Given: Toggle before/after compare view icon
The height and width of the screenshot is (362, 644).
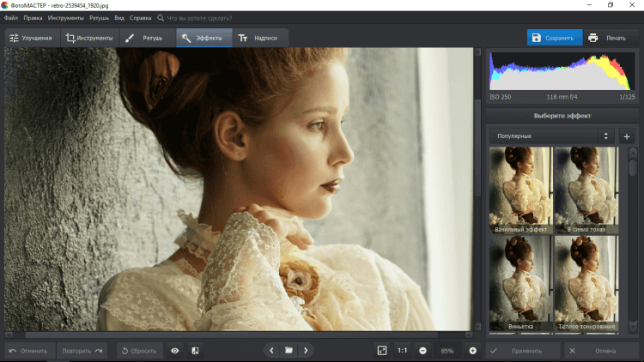Looking at the screenshot, I should pyautogui.click(x=195, y=351).
